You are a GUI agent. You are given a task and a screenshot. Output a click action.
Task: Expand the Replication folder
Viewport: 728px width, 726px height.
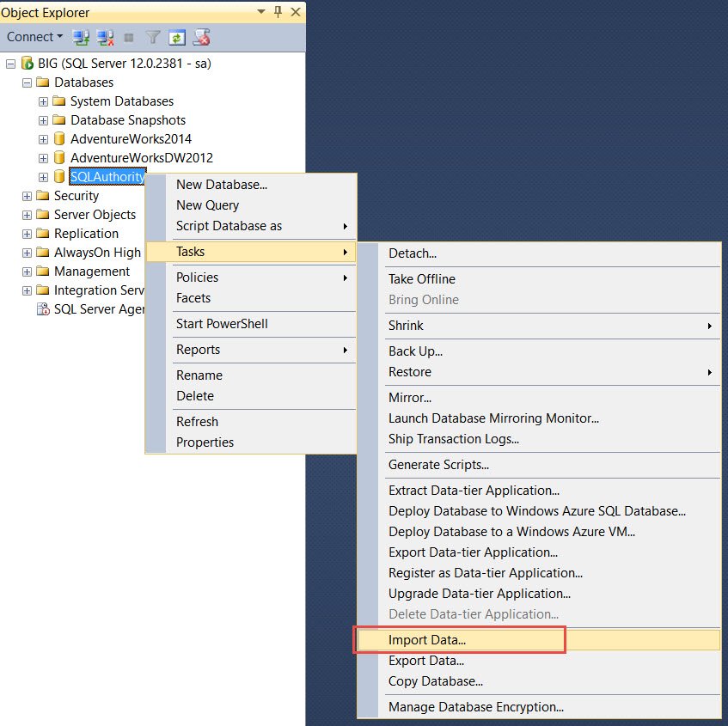[27, 234]
